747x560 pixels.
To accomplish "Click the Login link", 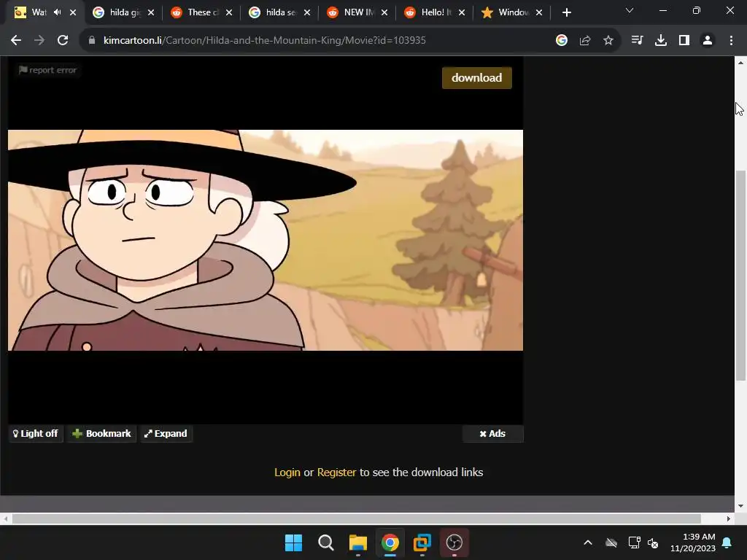I will click(287, 472).
